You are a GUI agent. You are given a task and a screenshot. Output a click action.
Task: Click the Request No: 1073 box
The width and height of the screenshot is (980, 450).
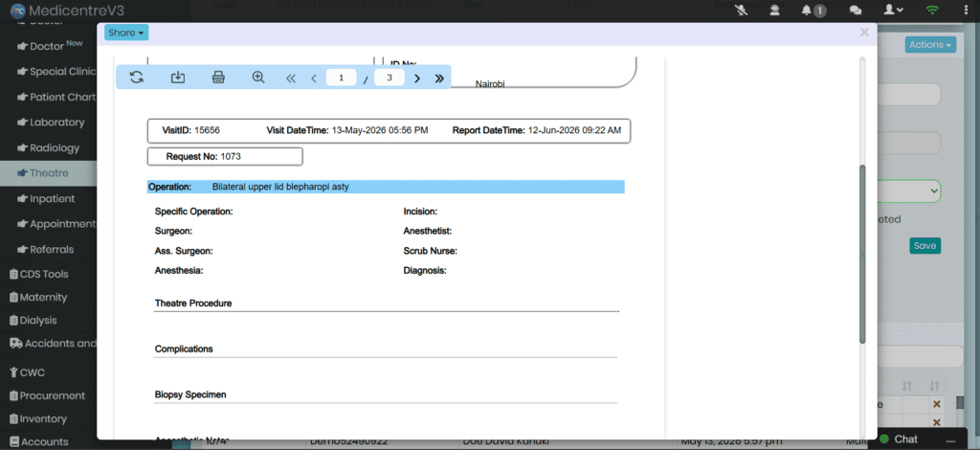coord(225,156)
